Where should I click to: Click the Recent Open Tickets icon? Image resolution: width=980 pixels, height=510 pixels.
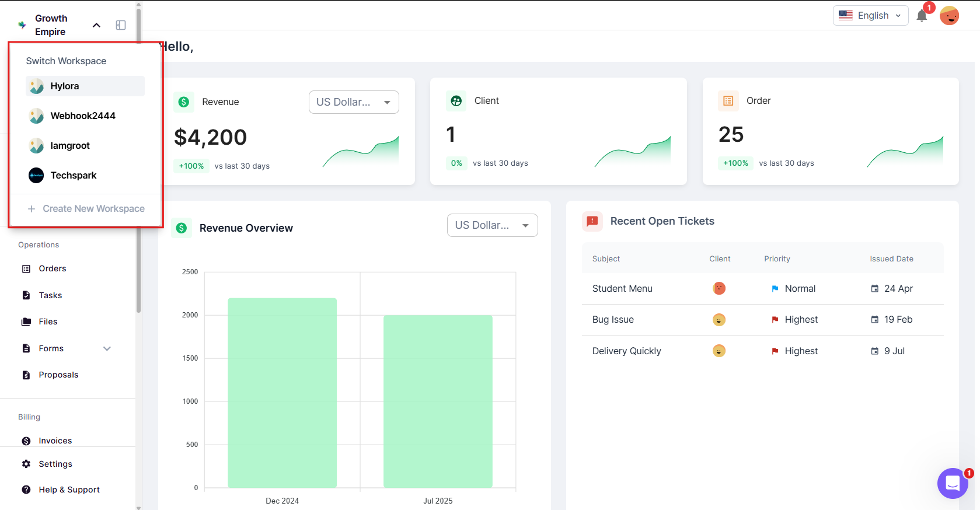[592, 221]
